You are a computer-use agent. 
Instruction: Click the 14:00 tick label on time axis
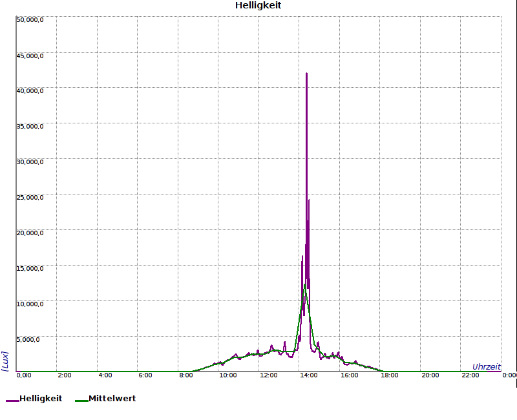[308, 375]
